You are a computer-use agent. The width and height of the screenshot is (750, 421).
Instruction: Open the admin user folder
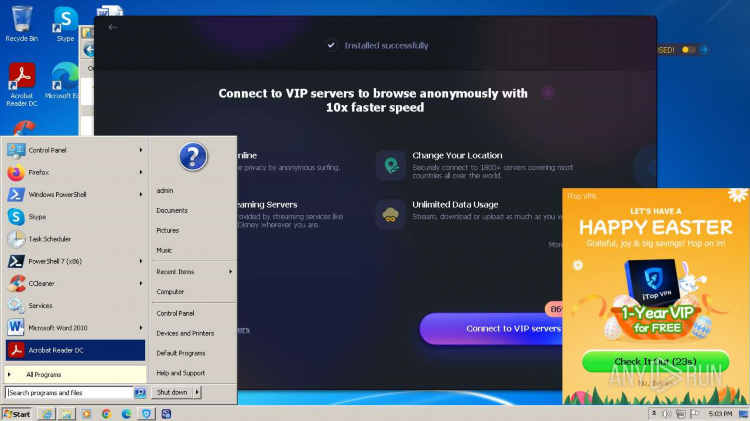tap(165, 190)
